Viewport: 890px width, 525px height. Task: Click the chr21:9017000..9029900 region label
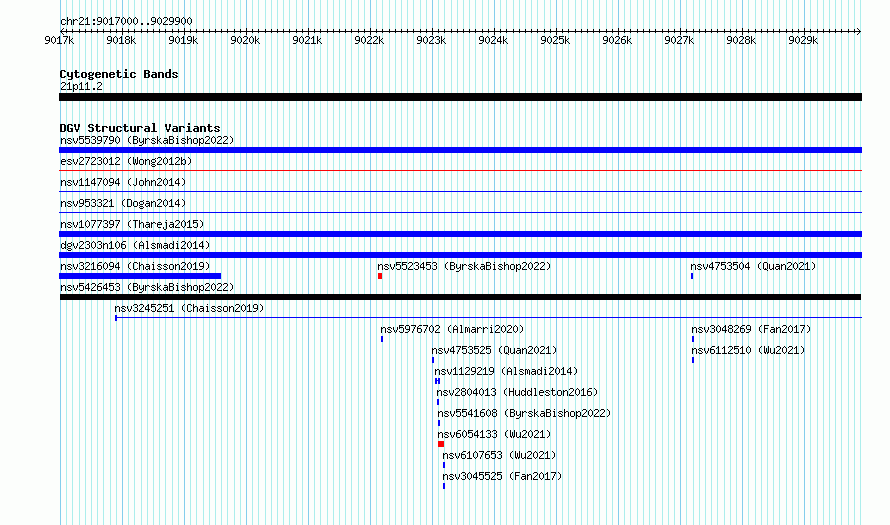coord(126,21)
